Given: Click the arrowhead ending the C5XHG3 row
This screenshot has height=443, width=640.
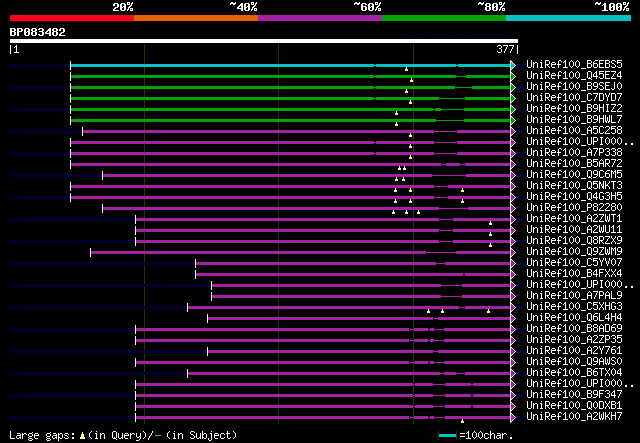Looking at the screenshot, I should [x=513, y=307].
